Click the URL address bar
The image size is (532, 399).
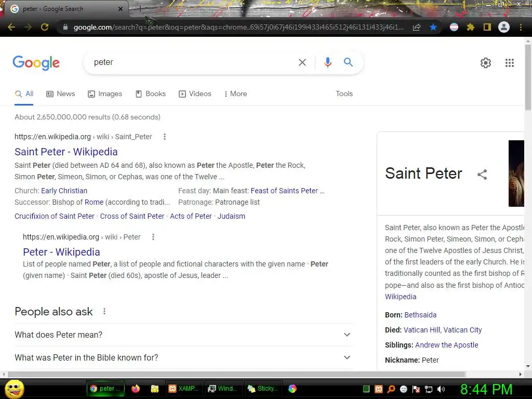tap(238, 27)
